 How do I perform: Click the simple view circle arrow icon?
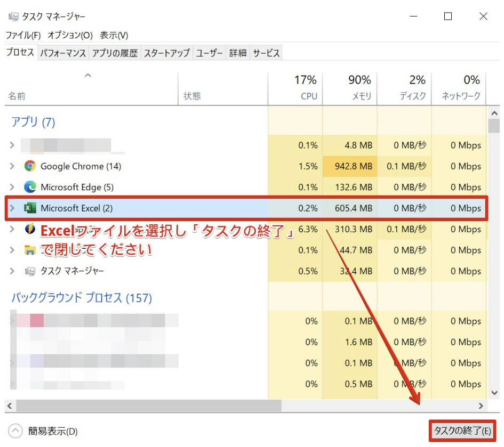(x=16, y=431)
